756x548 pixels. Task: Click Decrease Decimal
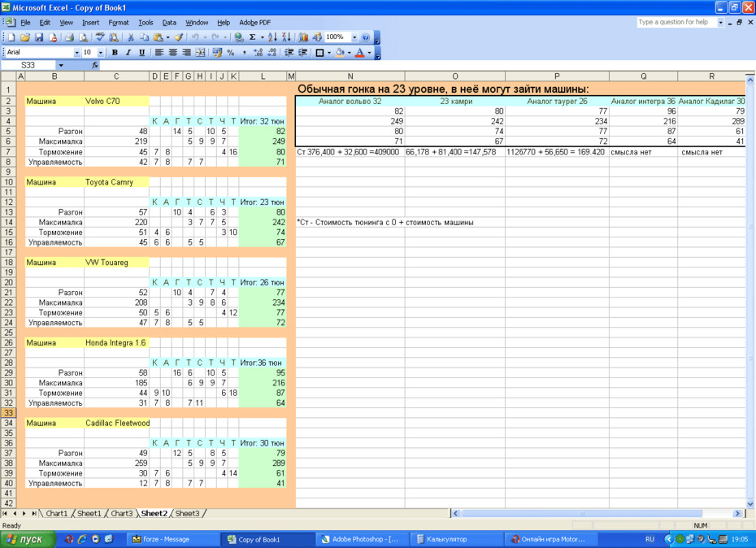[x=272, y=53]
